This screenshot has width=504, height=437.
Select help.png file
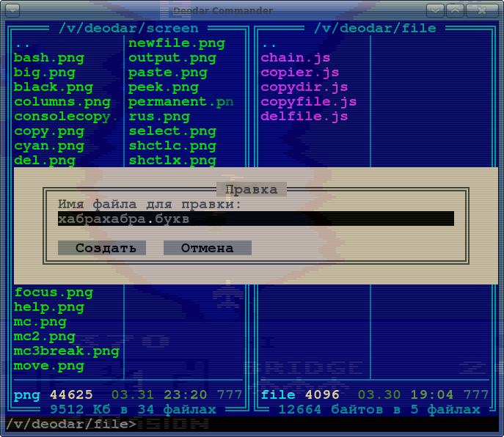click(x=49, y=307)
